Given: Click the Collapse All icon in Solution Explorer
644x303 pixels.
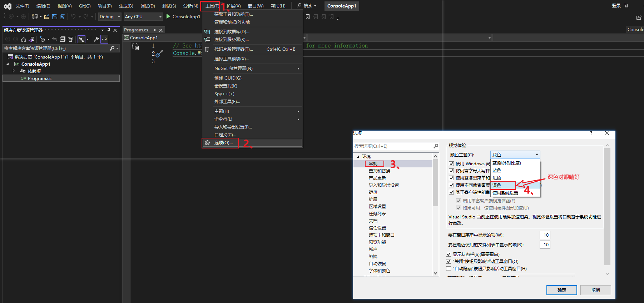Looking at the screenshot, I should (63, 39).
